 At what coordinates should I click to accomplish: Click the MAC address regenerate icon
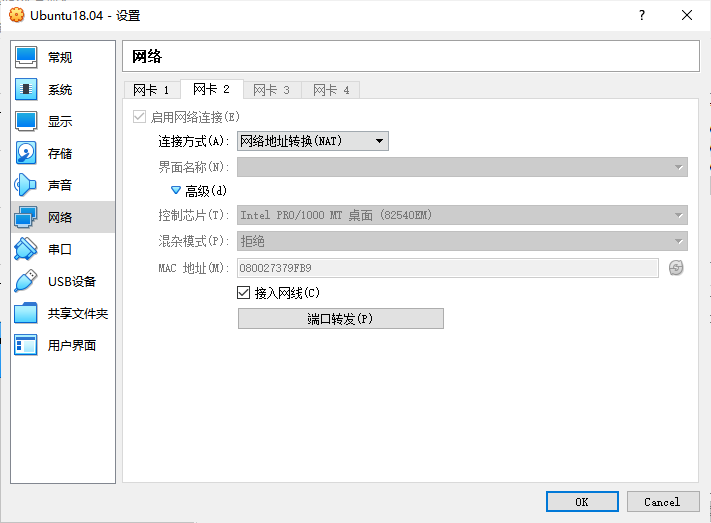[676, 268]
